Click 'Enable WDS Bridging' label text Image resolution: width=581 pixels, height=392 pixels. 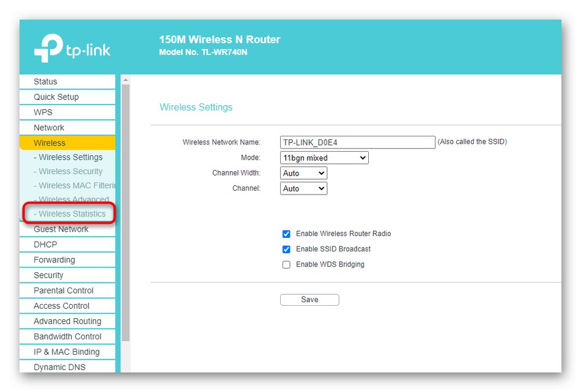(x=330, y=265)
